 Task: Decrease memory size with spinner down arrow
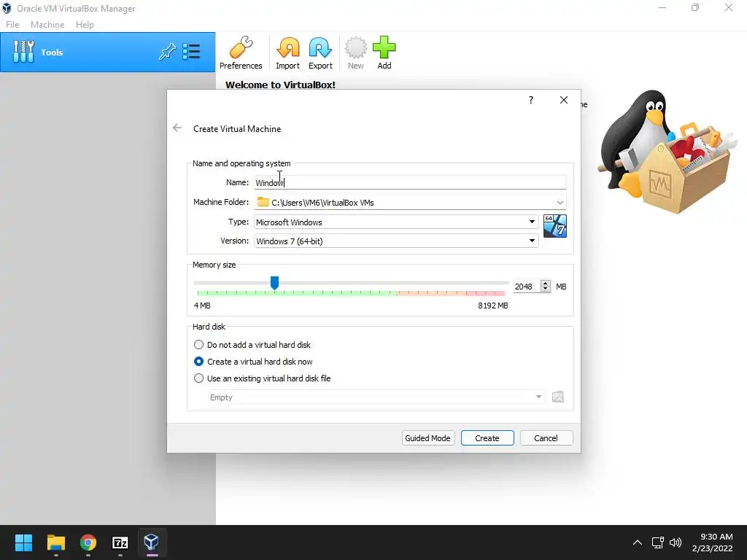[546, 289]
